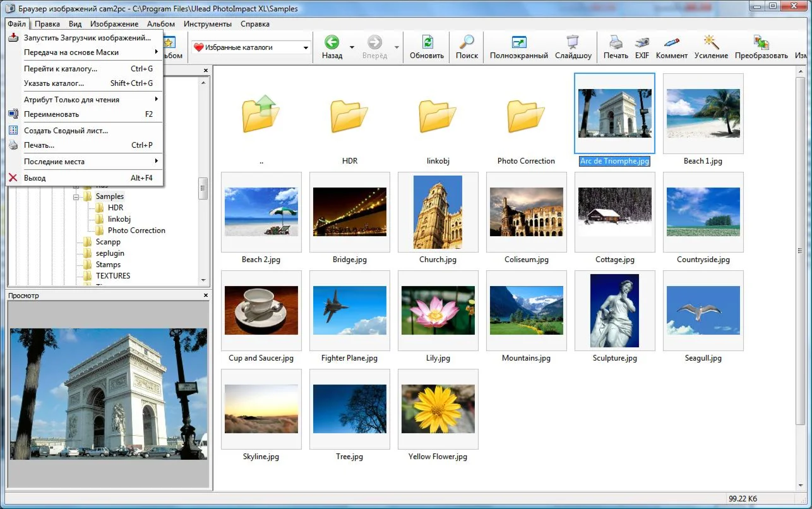Select the Lily.jpg thumbnail
Screen dimensions: 812x509
click(438, 310)
